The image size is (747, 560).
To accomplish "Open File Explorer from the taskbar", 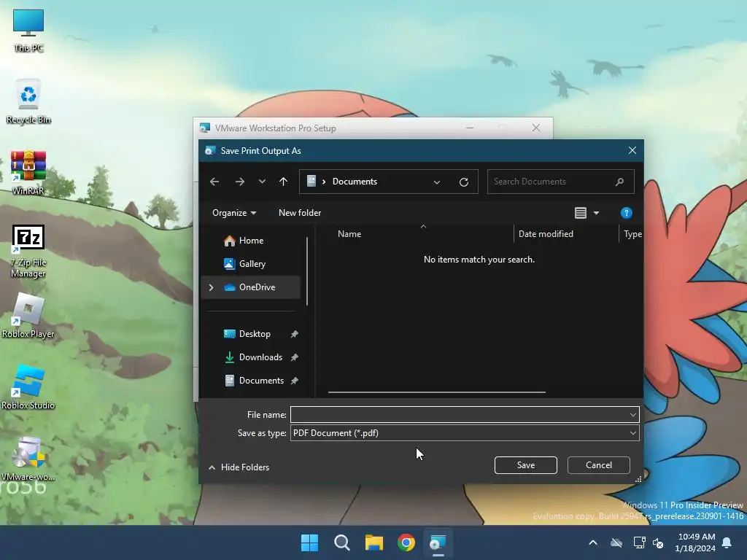I will 374,542.
